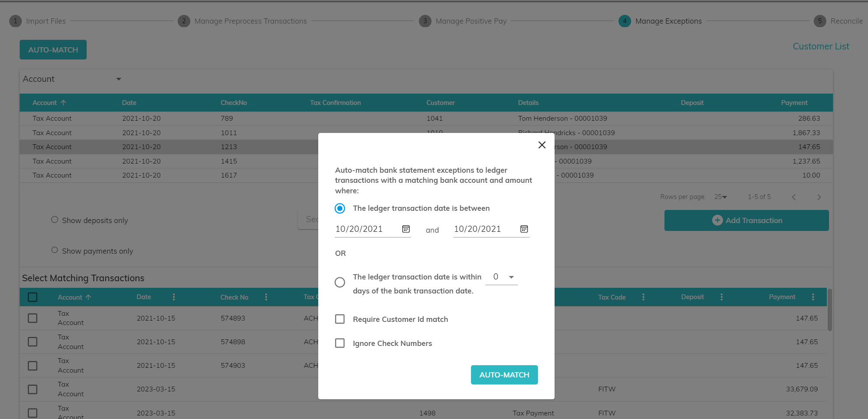This screenshot has height=419, width=868.
Task: Select the 'Show deposits only' radio button
Action: tap(55, 220)
